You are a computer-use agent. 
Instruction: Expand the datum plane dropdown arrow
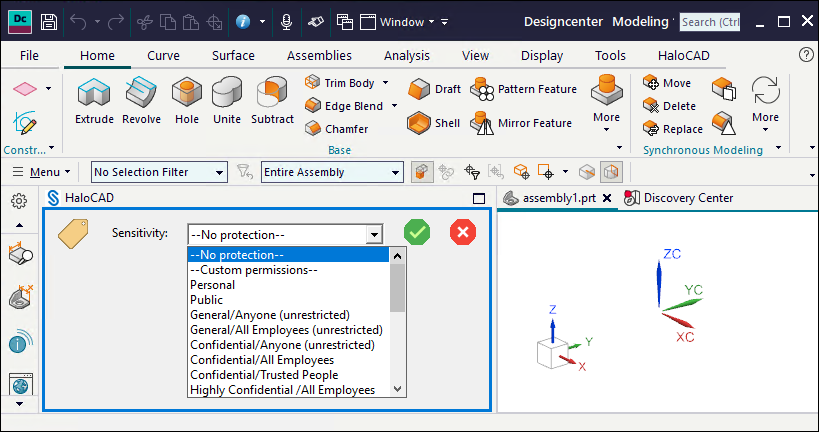(49, 88)
